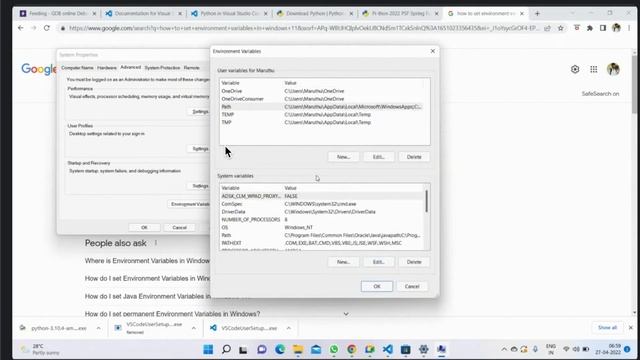
Task: Click Show all downloads
Action: pyautogui.click(x=607, y=328)
